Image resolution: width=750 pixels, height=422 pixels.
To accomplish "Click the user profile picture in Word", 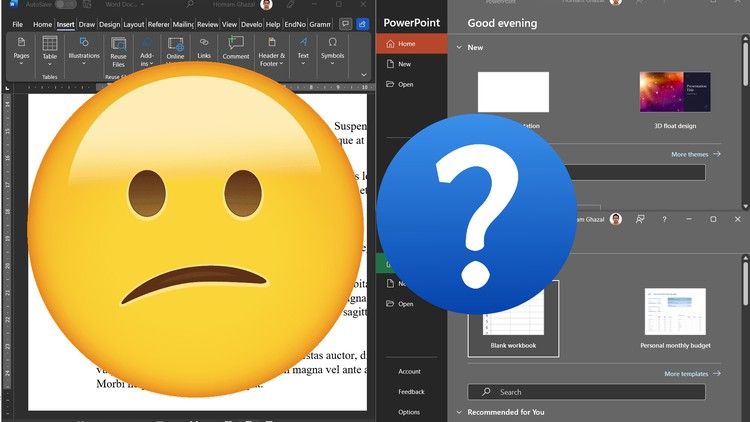I will (266, 4).
